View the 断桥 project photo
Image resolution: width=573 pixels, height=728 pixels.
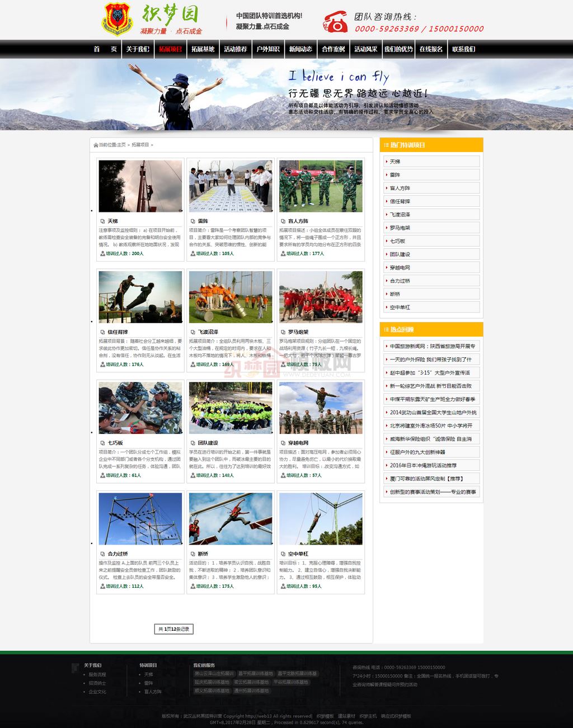click(x=231, y=518)
